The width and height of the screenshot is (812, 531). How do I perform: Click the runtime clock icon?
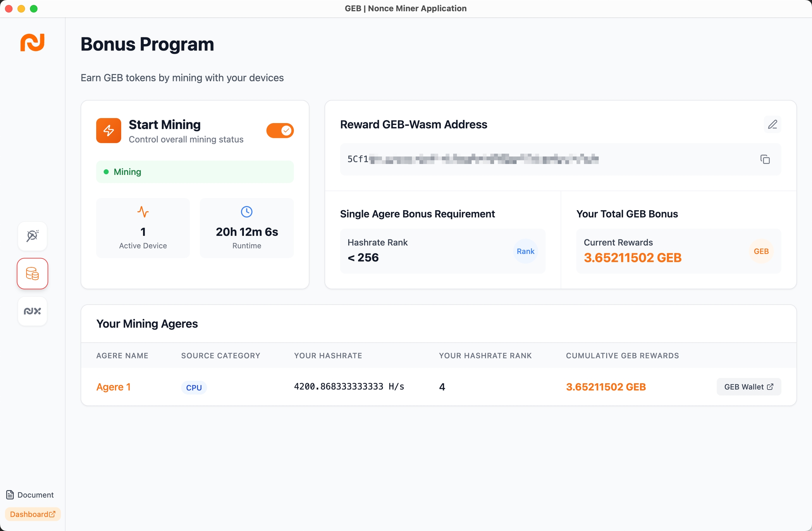pos(246,212)
